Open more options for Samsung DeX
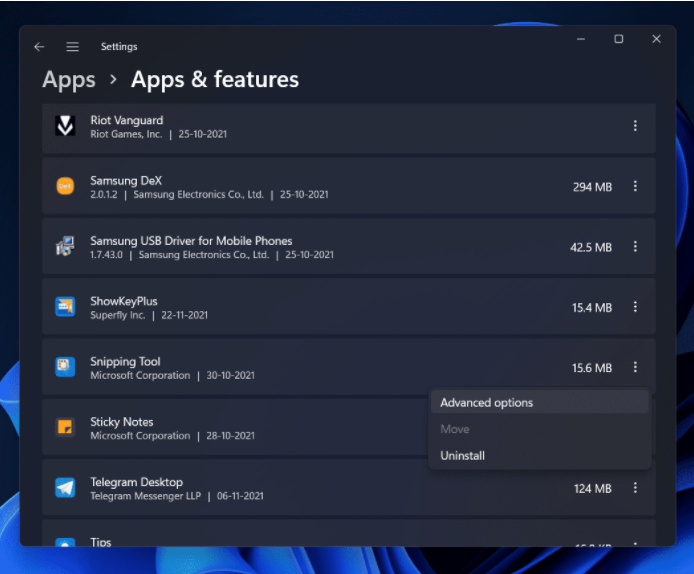This screenshot has width=694, height=574. tap(635, 186)
